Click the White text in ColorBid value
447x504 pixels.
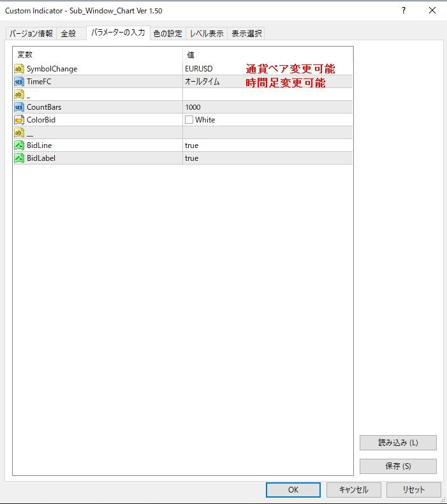[205, 119]
